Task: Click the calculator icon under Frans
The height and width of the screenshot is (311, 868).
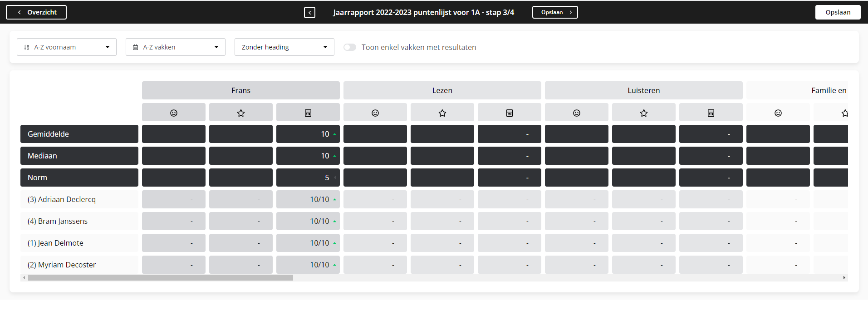Action: (308, 113)
